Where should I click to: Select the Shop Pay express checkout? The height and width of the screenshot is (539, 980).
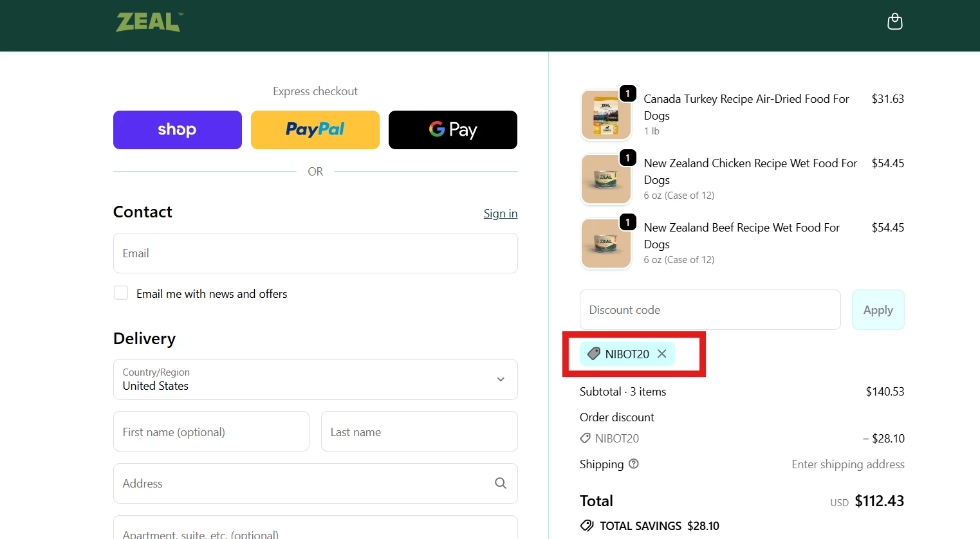point(177,129)
